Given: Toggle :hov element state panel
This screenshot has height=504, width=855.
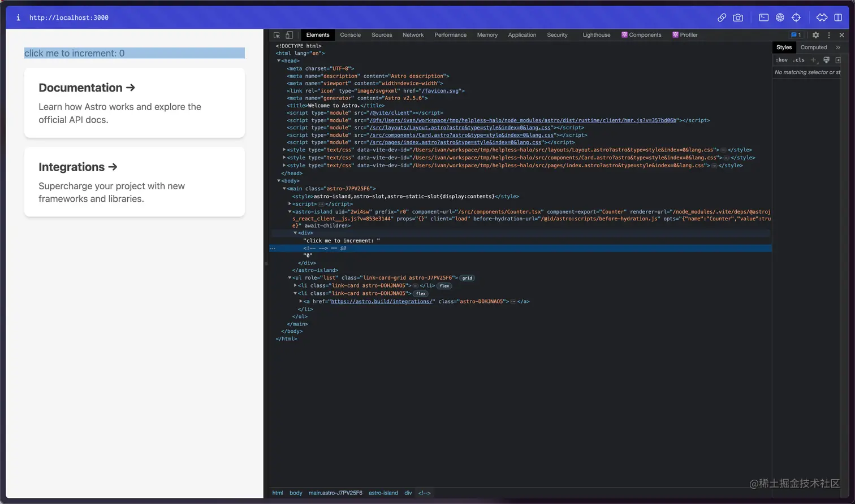Looking at the screenshot, I should 781,60.
